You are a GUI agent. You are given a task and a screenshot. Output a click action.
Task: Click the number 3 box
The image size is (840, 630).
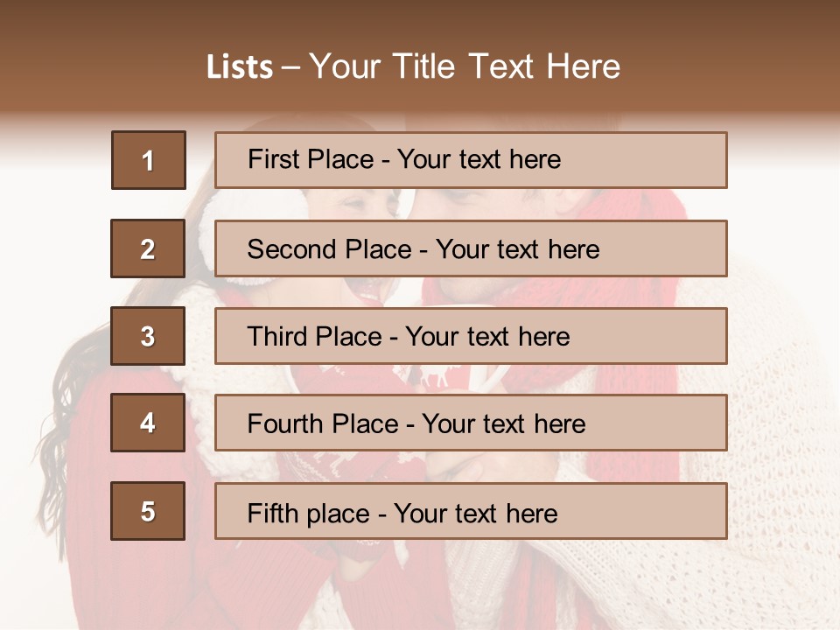[148, 336]
